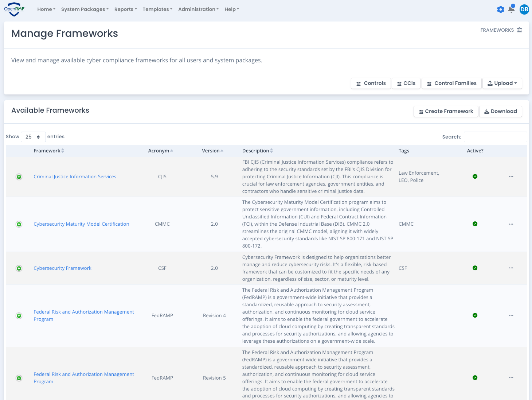Click the active checkmark for CMMC
Screen dimensions: 532x400
tap(475, 224)
